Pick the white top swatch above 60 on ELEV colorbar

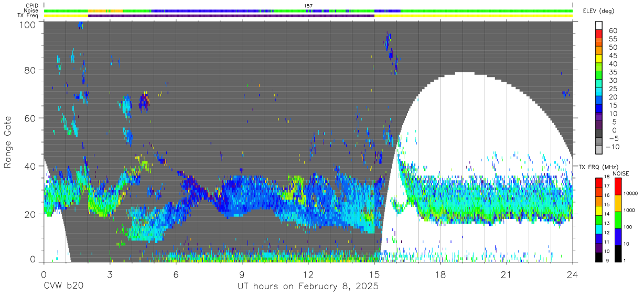(x=599, y=26)
